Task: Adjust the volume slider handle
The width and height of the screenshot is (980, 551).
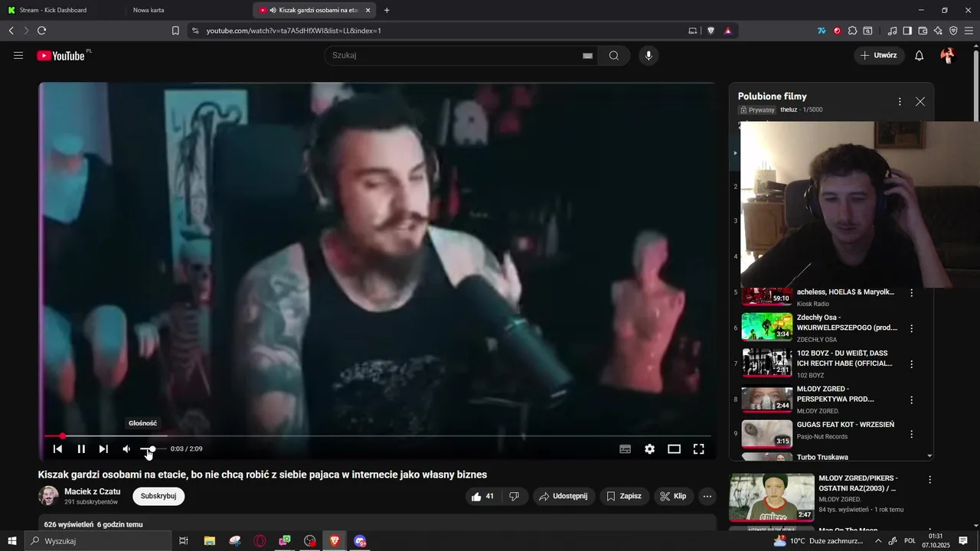Action: [152, 449]
